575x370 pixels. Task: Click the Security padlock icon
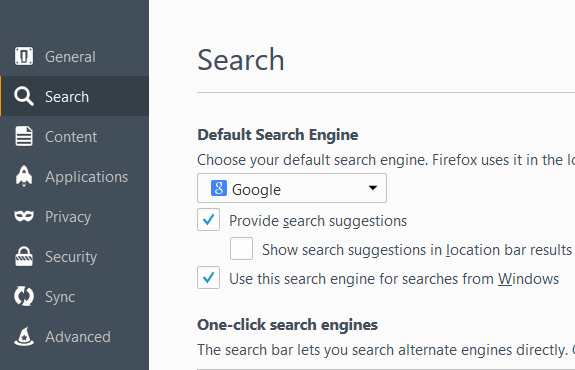point(24,256)
